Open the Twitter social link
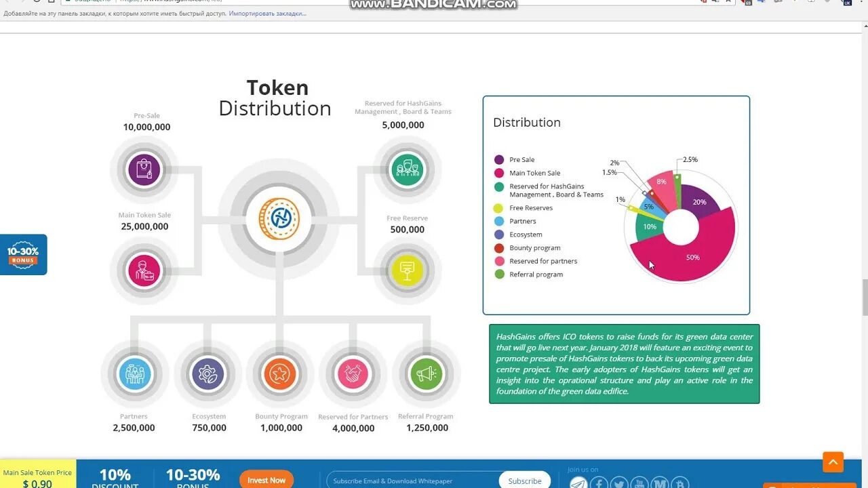The height and width of the screenshot is (488, 868). tap(619, 483)
